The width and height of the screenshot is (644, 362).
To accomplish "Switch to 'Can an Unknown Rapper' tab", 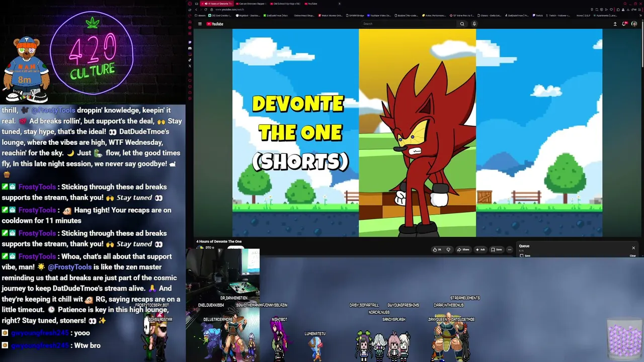I will pyautogui.click(x=251, y=4).
